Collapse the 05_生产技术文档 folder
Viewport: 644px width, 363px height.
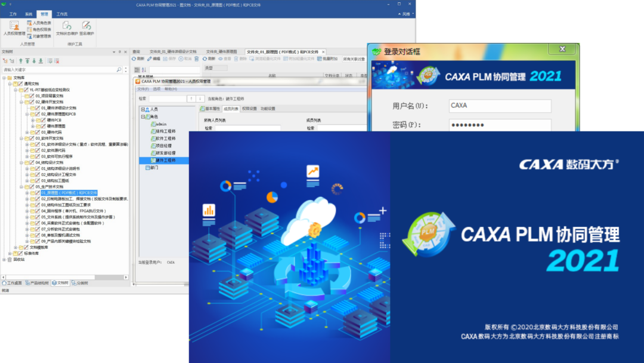[x=21, y=187]
